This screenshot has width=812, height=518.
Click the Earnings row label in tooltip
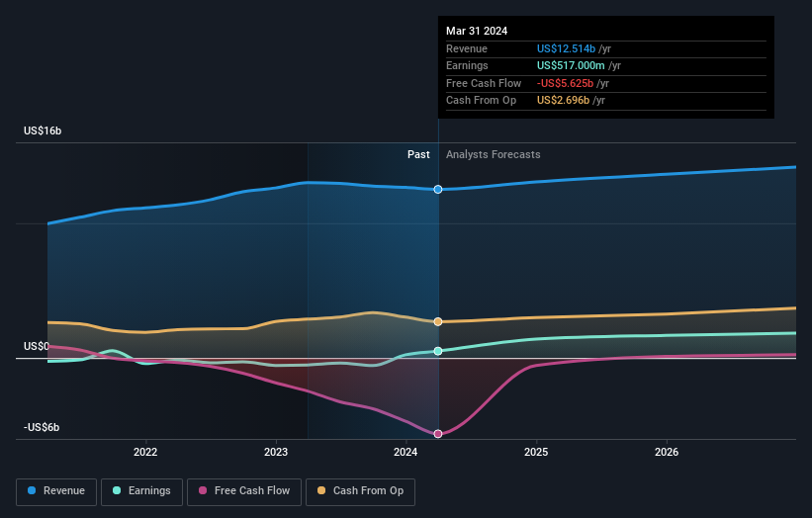pyautogui.click(x=467, y=65)
